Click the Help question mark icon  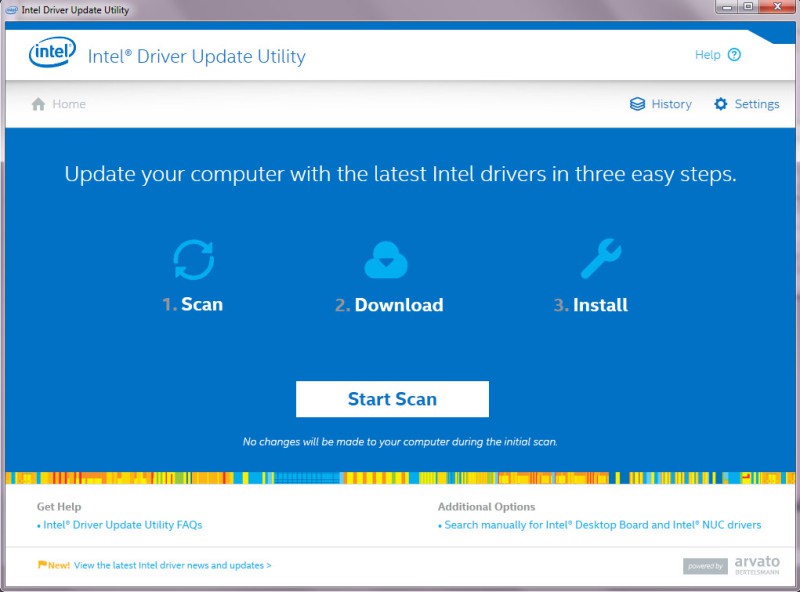[734, 55]
